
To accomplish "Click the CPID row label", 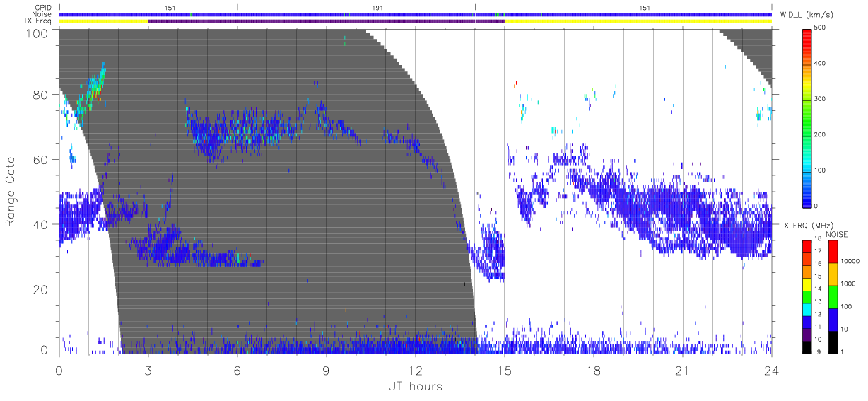I will [44, 8].
